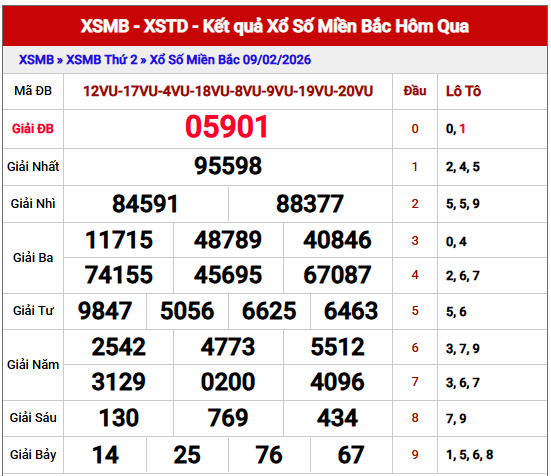This screenshot has width=551, height=476.
Task: Click Đầu digit 0 cell
Action: [x=415, y=129]
